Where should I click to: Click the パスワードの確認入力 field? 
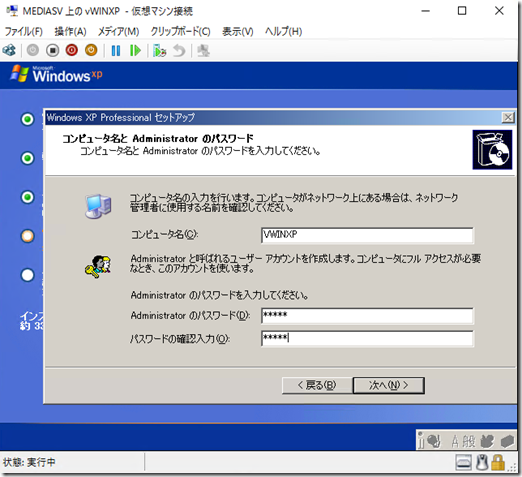(x=367, y=339)
